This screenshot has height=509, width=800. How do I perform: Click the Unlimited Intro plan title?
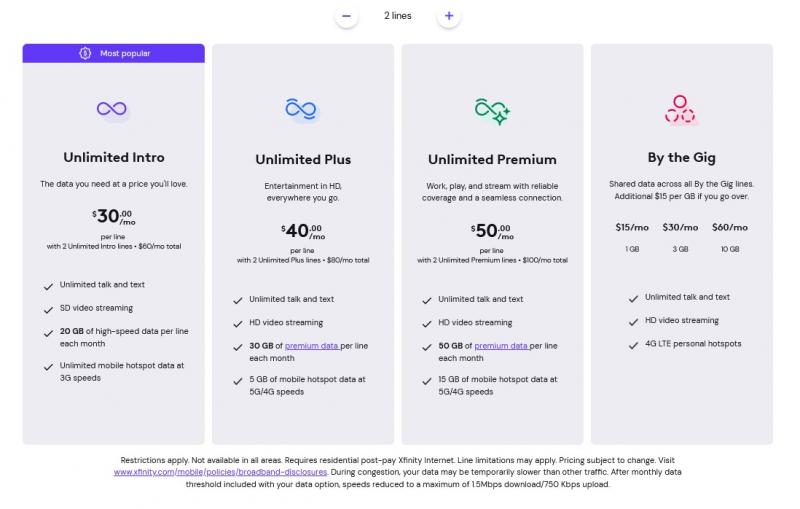click(x=114, y=157)
